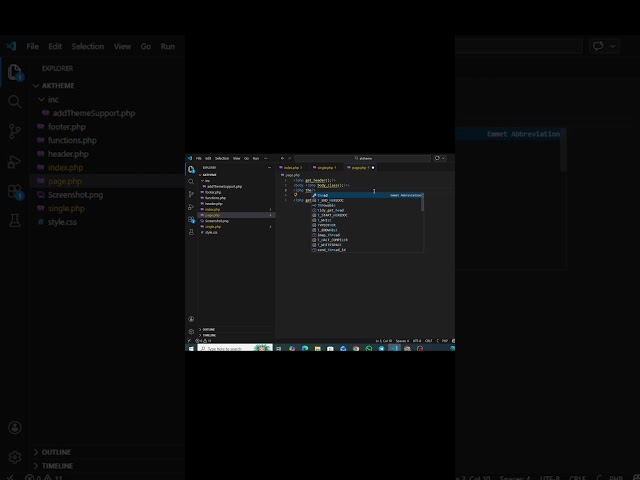Screen dimensions: 640x480
Task: Click the active VS Code taskbar icon
Action: [394, 349]
